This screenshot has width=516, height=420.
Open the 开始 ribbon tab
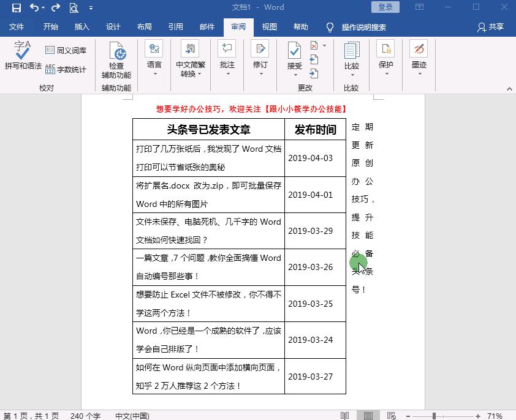(x=50, y=26)
